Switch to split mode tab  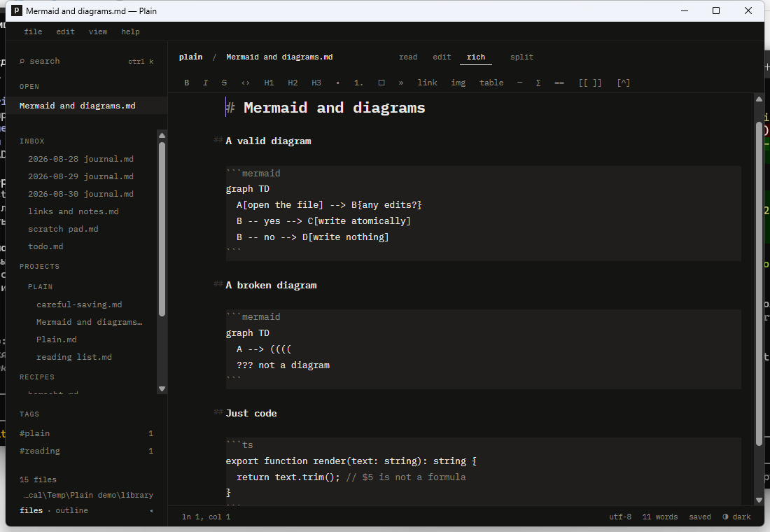(x=521, y=57)
